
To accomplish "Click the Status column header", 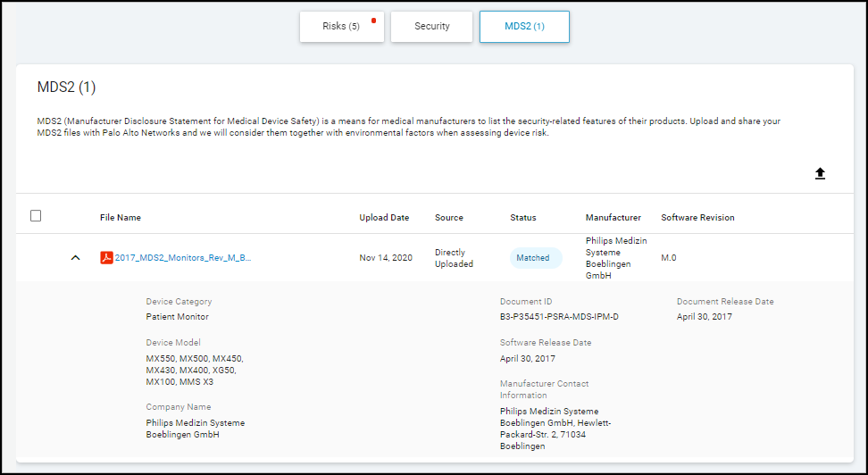I will pos(523,218).
